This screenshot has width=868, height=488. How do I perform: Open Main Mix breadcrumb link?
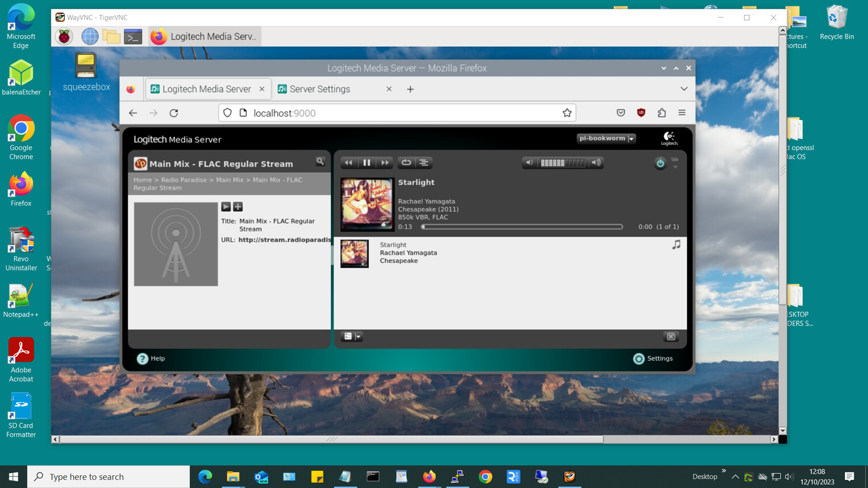[230, 180]
